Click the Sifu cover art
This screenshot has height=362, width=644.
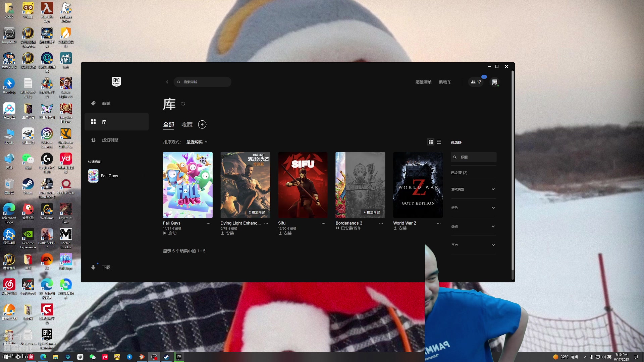click(x=303, y=185)
